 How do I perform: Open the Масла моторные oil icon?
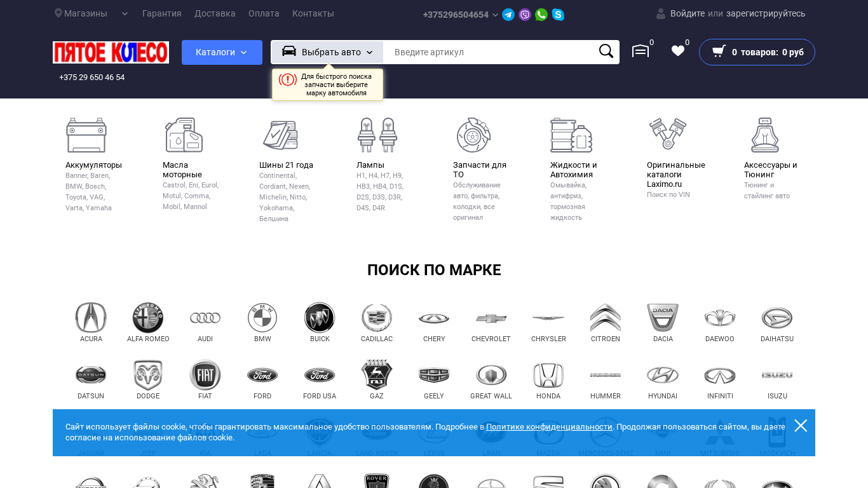coord(184,135)
